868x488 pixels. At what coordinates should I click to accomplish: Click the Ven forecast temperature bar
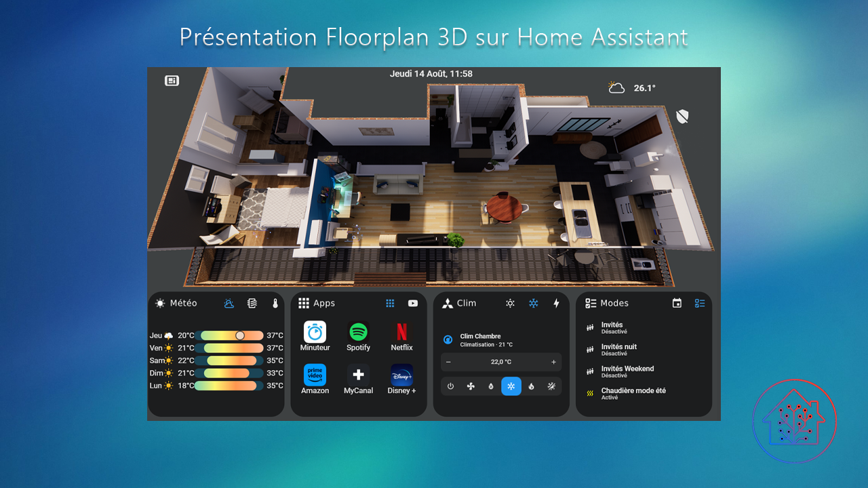(x=229, y=348)
